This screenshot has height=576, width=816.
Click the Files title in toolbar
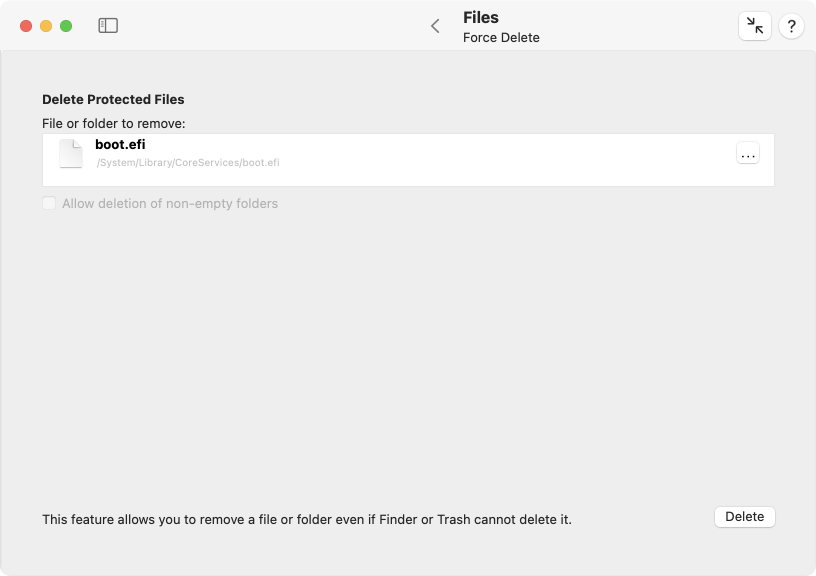(x=481, y=17)
